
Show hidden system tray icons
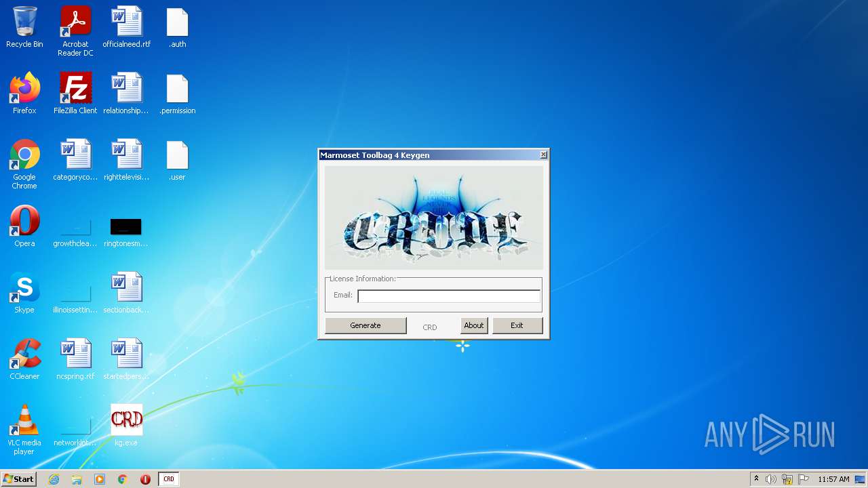(756, 479)
